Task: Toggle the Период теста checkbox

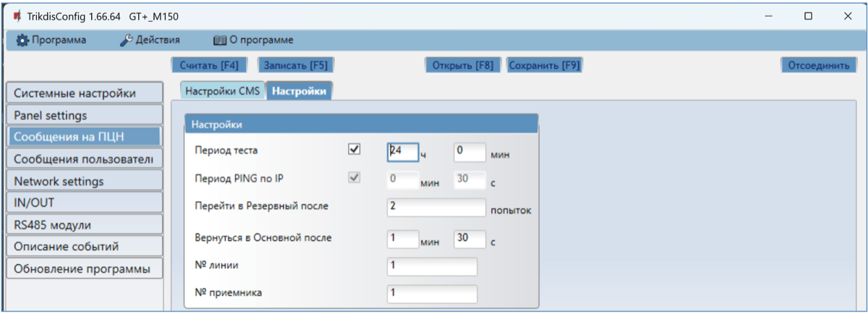Action: 354,150
